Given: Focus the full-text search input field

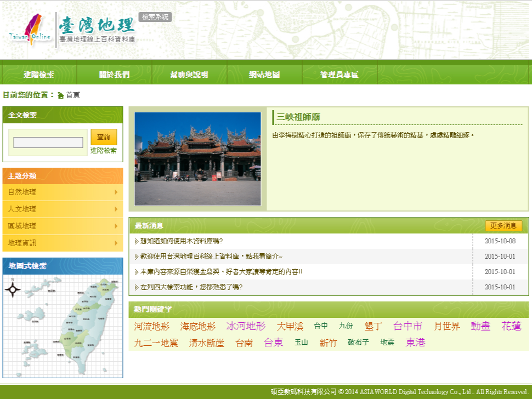Looking at the screenshot, I should point(48,142).
